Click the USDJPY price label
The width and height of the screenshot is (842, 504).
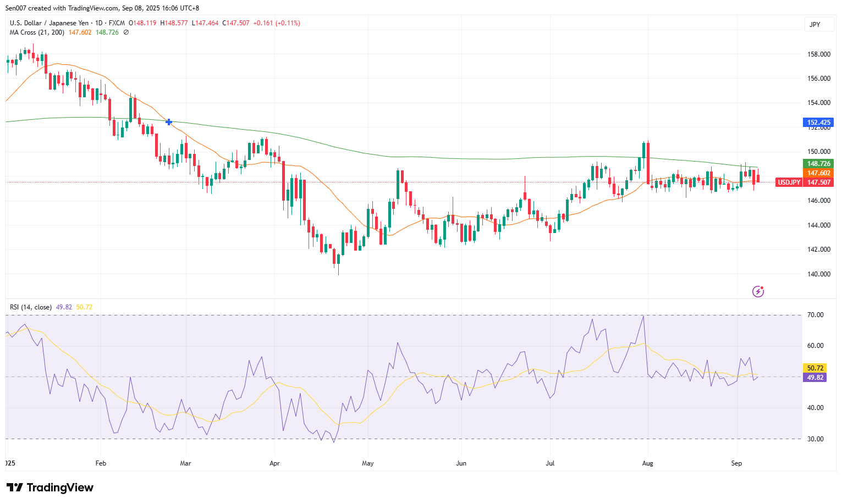tap(789, 182)
